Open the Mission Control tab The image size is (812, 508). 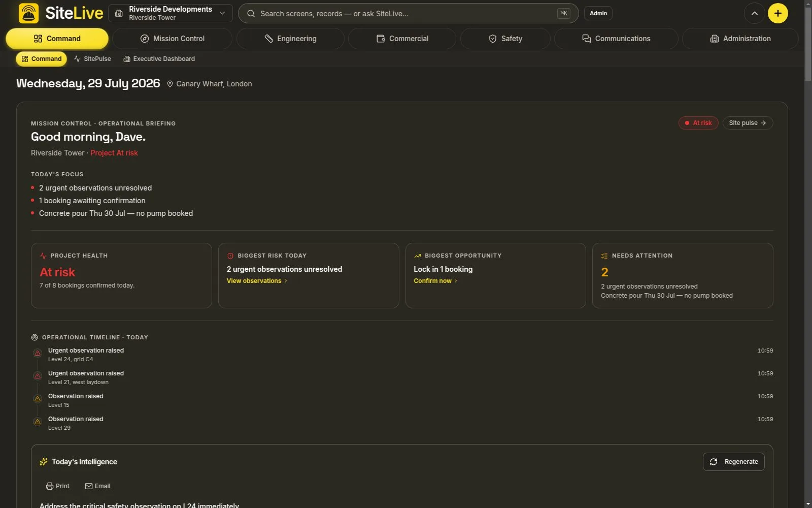coord(172,39)
